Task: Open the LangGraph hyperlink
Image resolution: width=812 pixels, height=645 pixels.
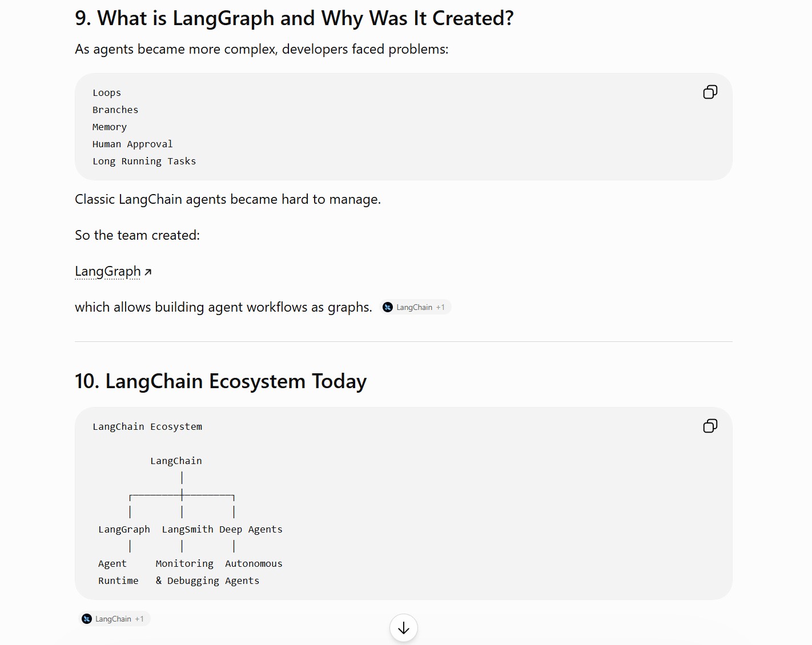Action: pyautogui.click(x=108, y=271)
